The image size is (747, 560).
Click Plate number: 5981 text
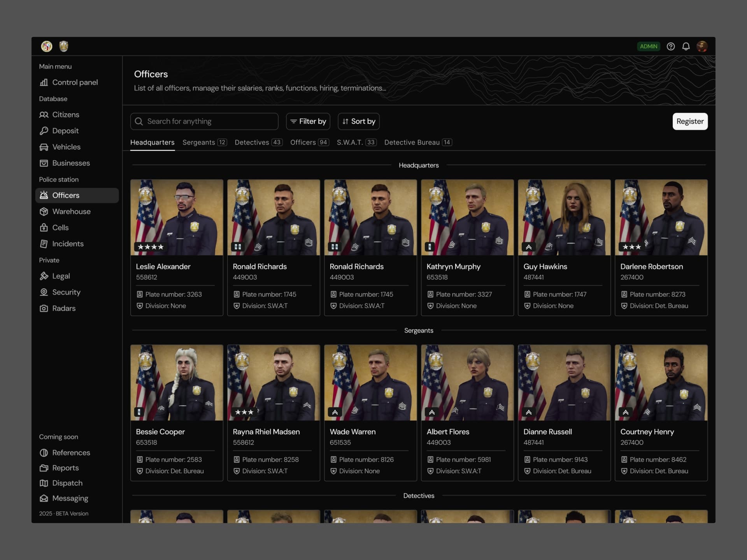463,460
